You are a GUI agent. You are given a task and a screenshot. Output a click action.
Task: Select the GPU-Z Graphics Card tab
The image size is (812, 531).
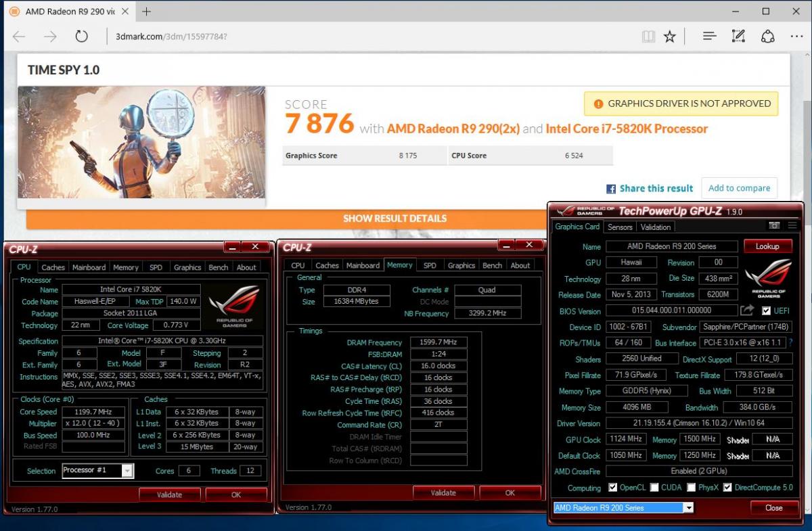point(577,227)
